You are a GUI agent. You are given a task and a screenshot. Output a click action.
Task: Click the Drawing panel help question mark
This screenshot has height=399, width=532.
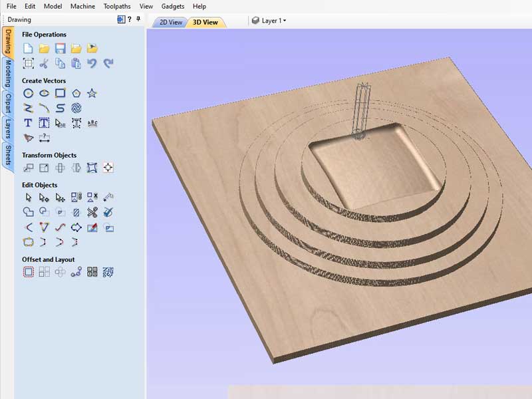coord(130,20)
